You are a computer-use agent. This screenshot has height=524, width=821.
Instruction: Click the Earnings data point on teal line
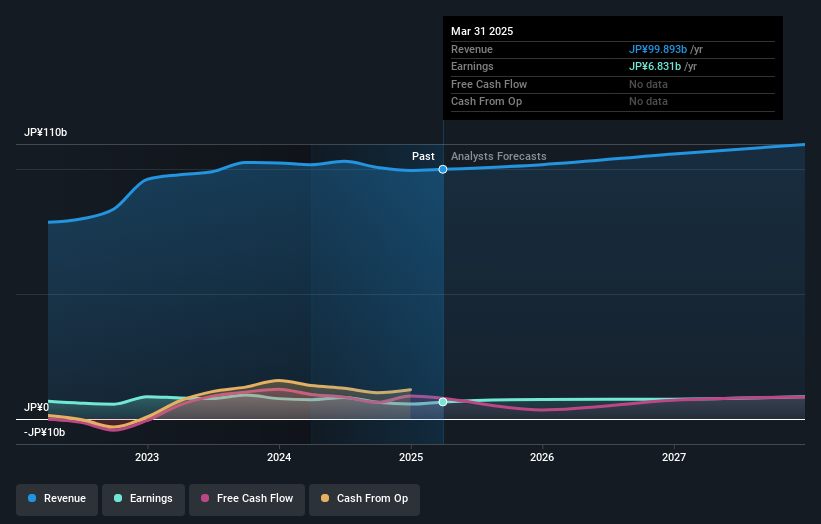443,402
